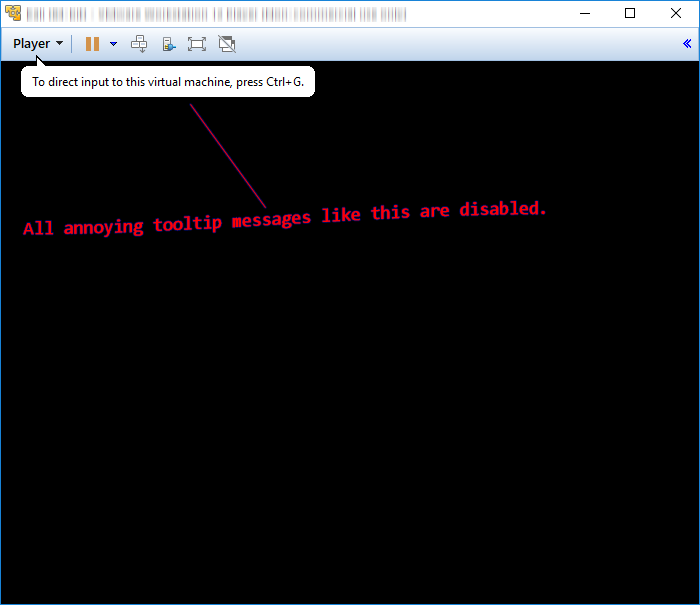Click the Unity mode icon
This screenshot has height=605, width=700.
point(227,44)
